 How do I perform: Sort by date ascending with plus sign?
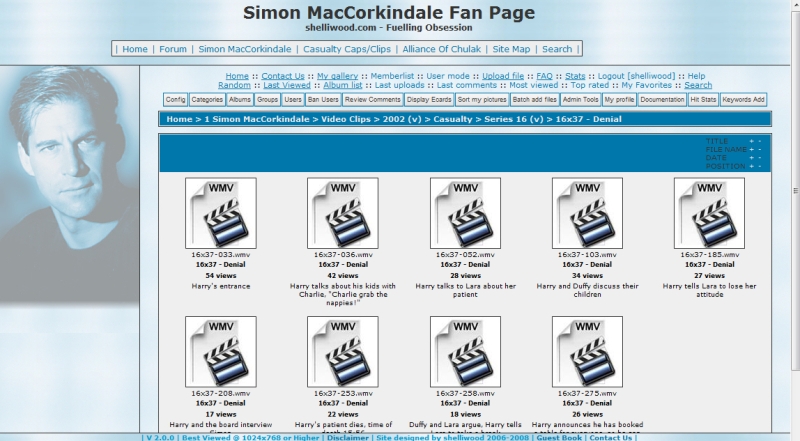[x=751, y=157]
